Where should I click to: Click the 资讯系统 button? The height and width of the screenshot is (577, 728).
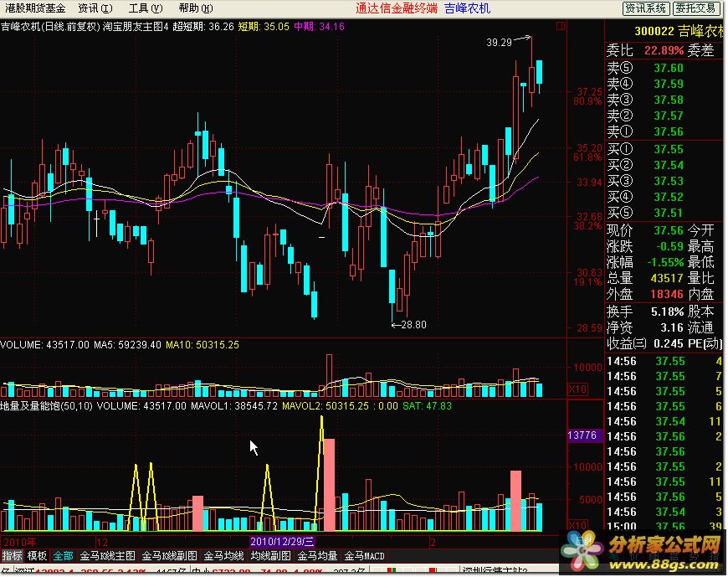[x=645, y=8]
